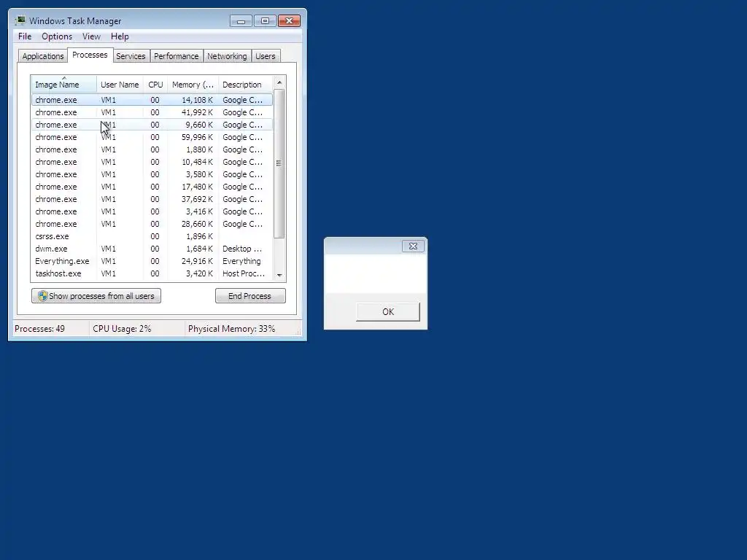This screenshot has width=747, height=560.
Task: Sort by Image Name column header
Action: (x=64, y=85)
